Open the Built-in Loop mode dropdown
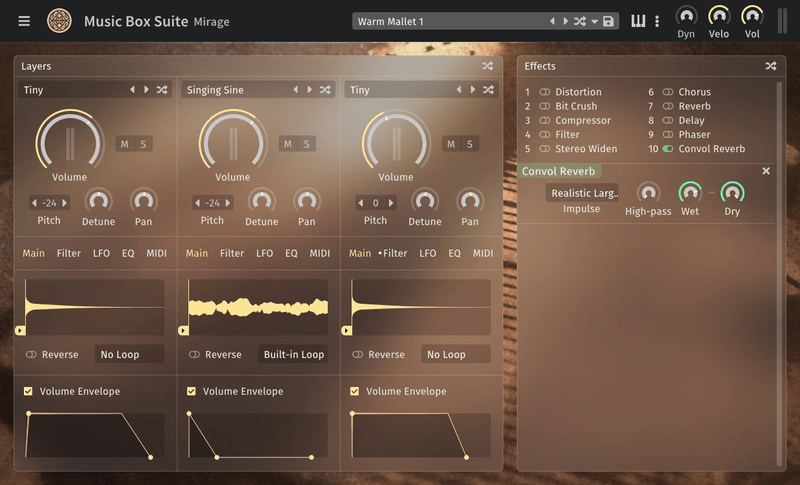Screen dimensions: 800x485 293,354
